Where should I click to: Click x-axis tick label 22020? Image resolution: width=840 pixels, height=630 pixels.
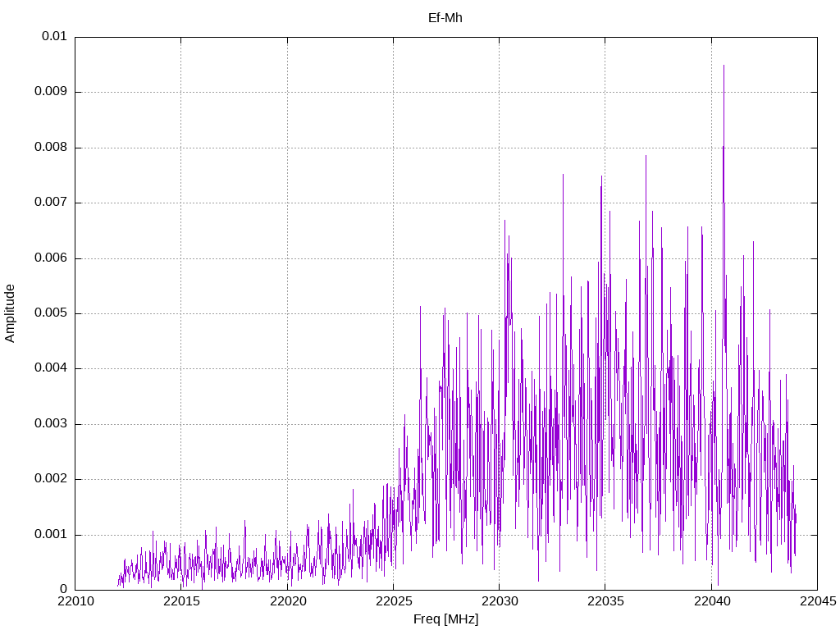pos(288,601)
